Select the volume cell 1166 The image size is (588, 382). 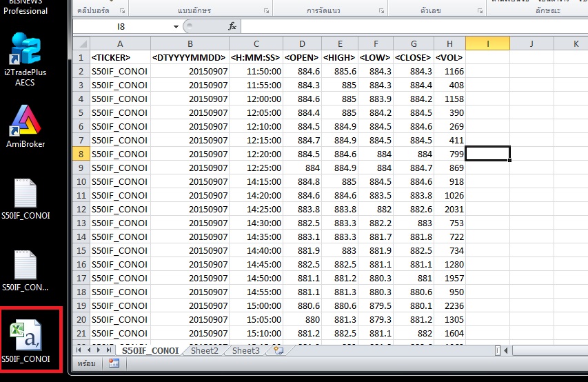[449, 71]
